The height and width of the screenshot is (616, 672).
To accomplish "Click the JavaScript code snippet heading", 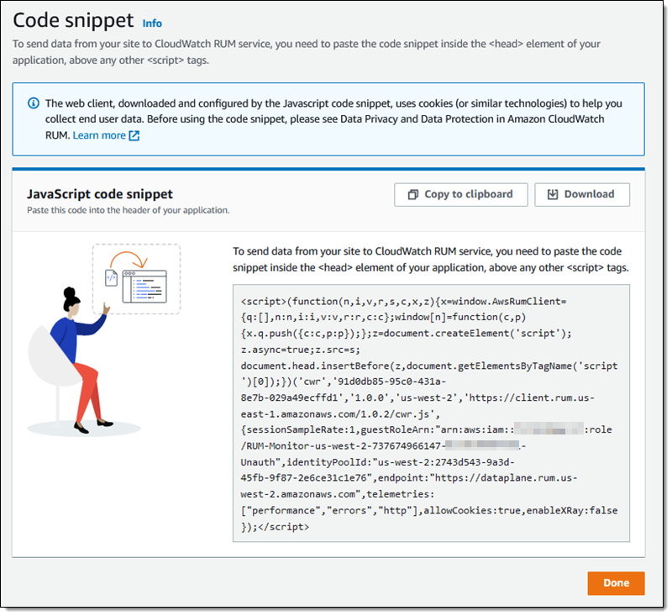I will click(x=100, y=194).
